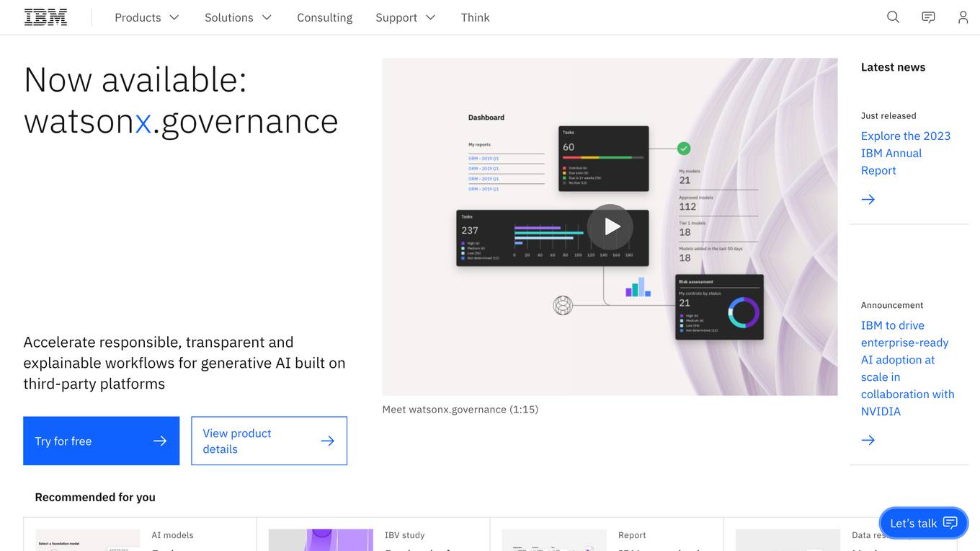Open the Think menu item
980x551 pixels.
[x=475, y=17]
